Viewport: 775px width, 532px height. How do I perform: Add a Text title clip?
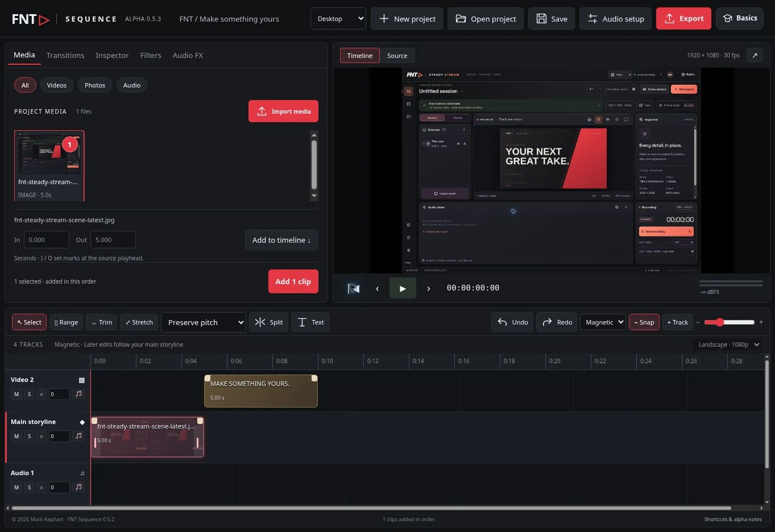point(310,322)
